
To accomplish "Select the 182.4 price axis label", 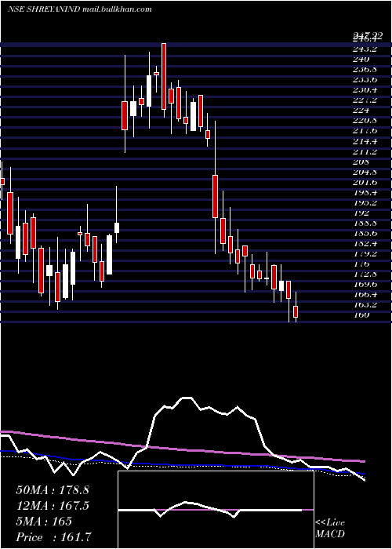I will pos(365,243).
